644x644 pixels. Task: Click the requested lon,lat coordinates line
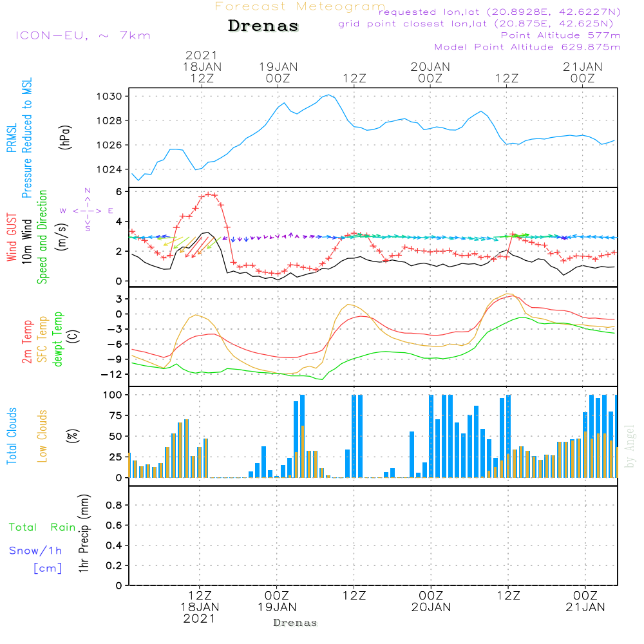tap(499, 12)
